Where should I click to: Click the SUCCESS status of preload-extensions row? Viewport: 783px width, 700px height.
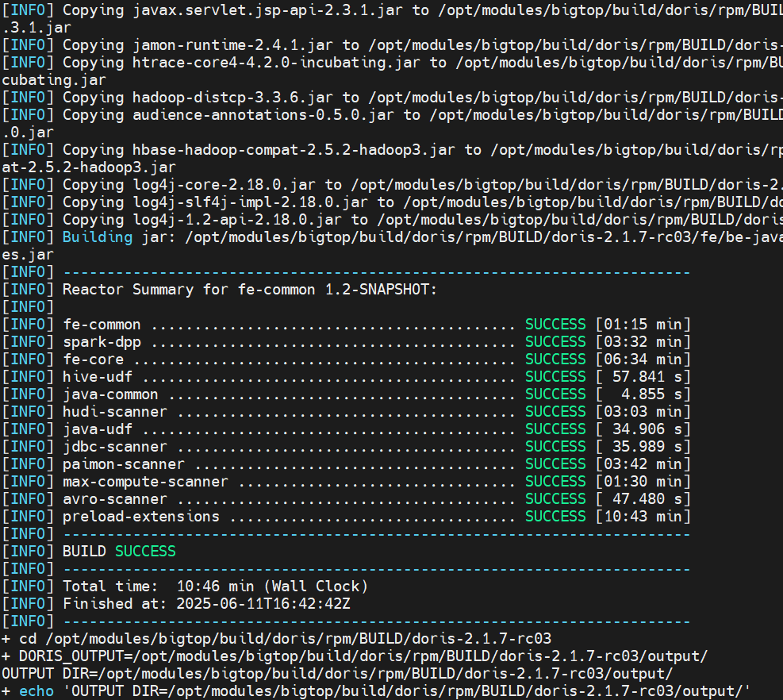click(555, 517)
